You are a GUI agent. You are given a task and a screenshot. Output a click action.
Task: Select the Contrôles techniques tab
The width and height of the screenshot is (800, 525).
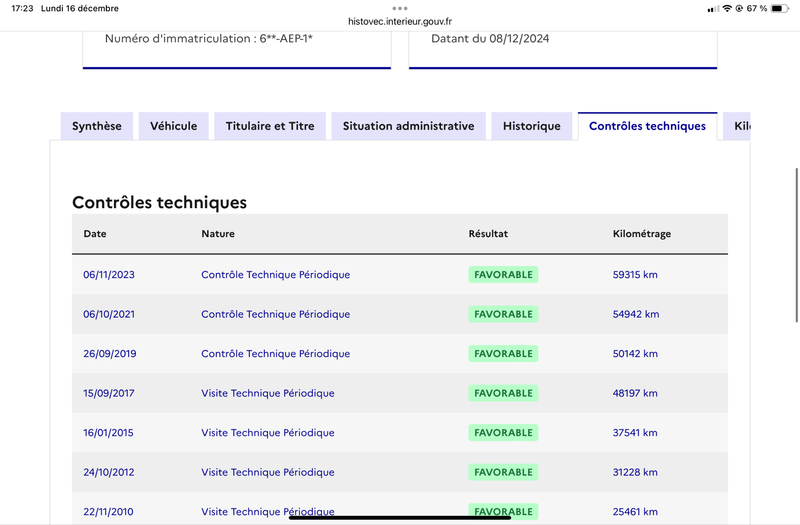[647, 126]
